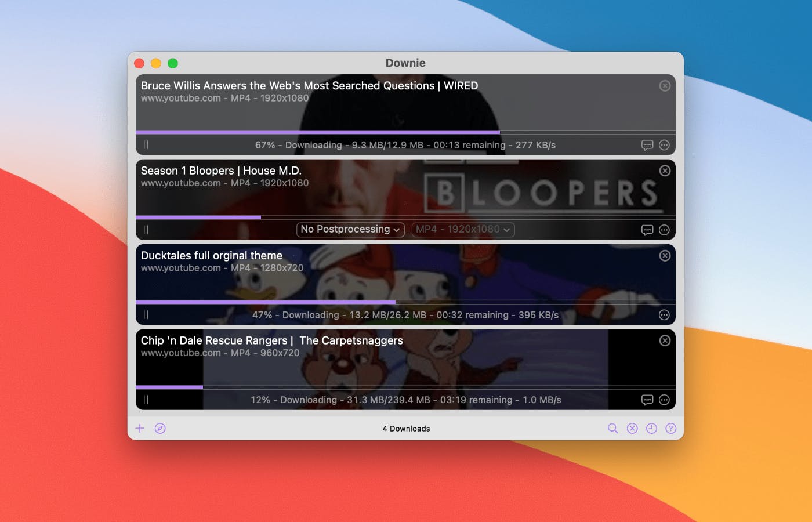Pause the Chip 'n Dale Rescue Rangers download
812x522 pixels.
point(146,400)
